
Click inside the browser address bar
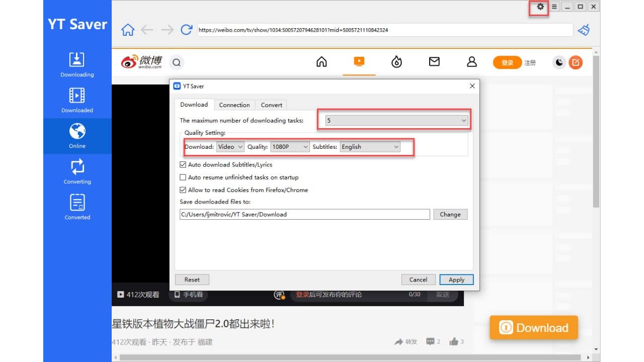(352, 30)
